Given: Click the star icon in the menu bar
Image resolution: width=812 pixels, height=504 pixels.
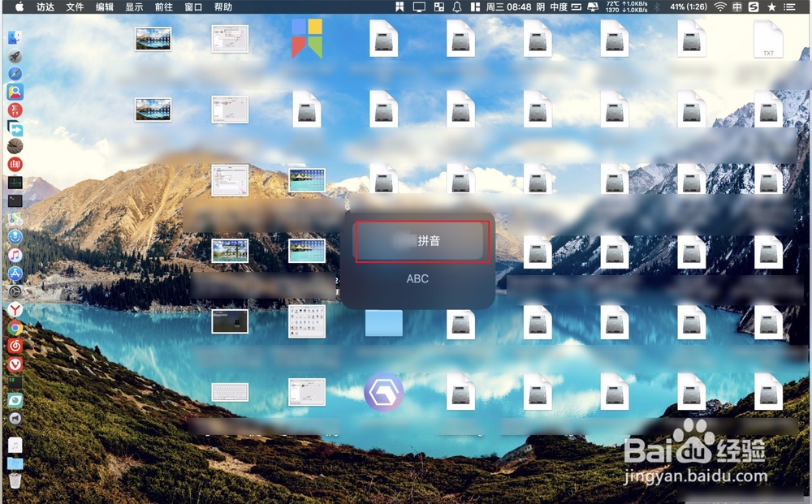Looking at the screenshot, I should 772,7.
